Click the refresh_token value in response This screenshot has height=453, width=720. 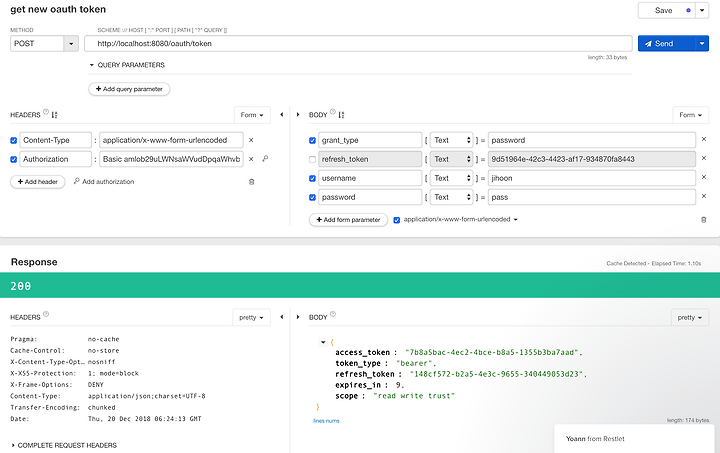pyautogui.click(x=496, y=374)
